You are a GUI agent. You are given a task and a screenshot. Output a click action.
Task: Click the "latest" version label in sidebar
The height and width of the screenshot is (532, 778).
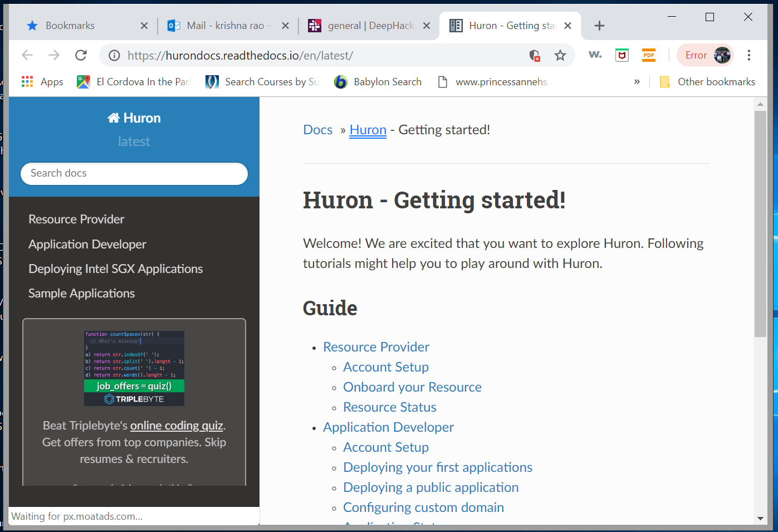pos(134,141)
